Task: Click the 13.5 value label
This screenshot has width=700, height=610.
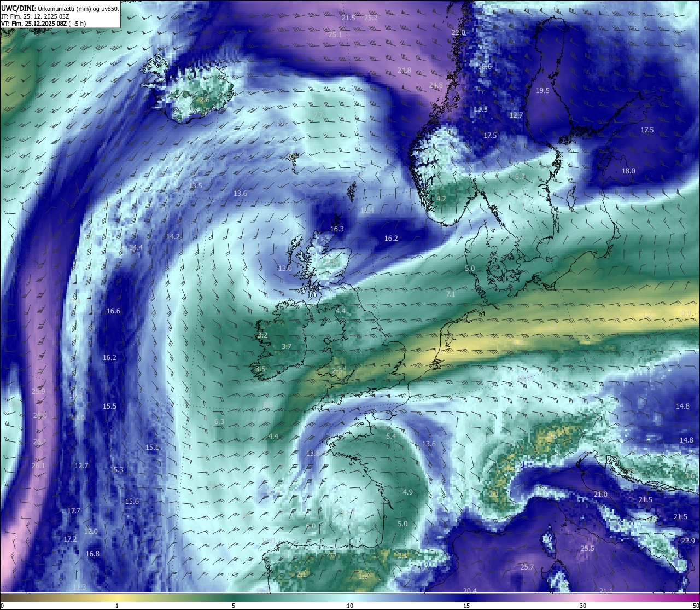Action: [195, 186]
